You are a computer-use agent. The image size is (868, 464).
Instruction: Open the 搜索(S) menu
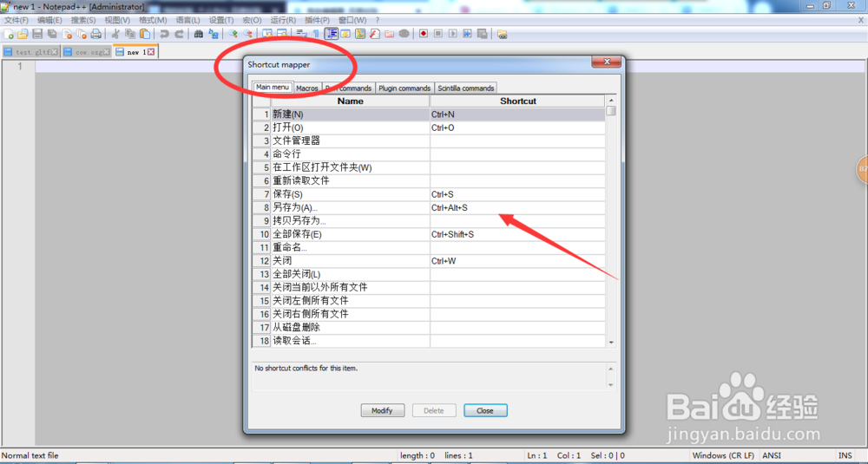click(83, 20)
